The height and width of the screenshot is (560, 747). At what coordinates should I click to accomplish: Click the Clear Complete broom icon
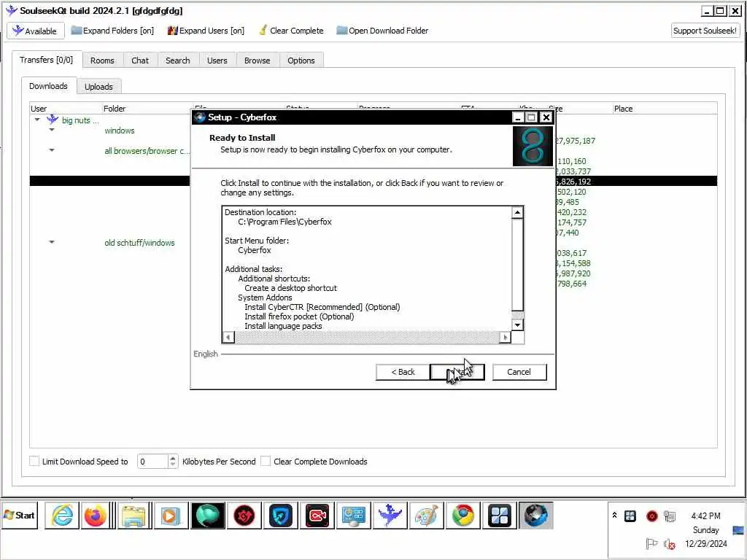click(x=263, y=31)
